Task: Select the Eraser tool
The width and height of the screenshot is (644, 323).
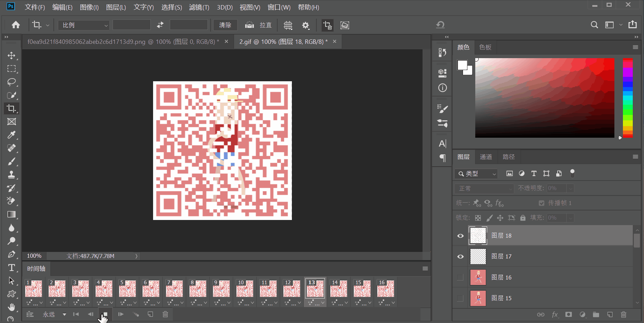Action: tap(12, 201)
